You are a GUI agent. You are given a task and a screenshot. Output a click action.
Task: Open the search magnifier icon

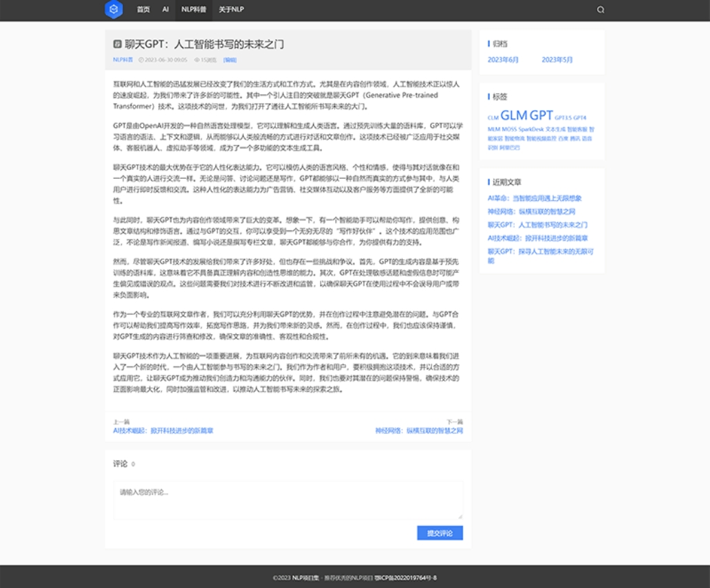click(601, 10)
